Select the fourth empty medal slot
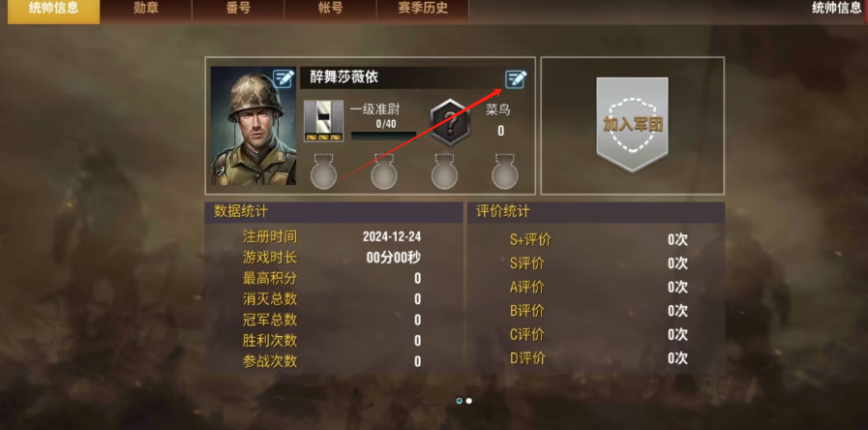868x430 pixels. pyautogui.click(x=505, y=171)
